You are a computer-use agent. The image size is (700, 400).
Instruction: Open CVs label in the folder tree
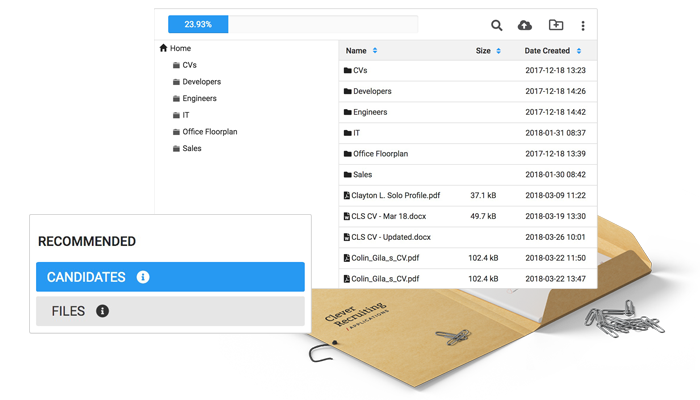pos(189,65)
